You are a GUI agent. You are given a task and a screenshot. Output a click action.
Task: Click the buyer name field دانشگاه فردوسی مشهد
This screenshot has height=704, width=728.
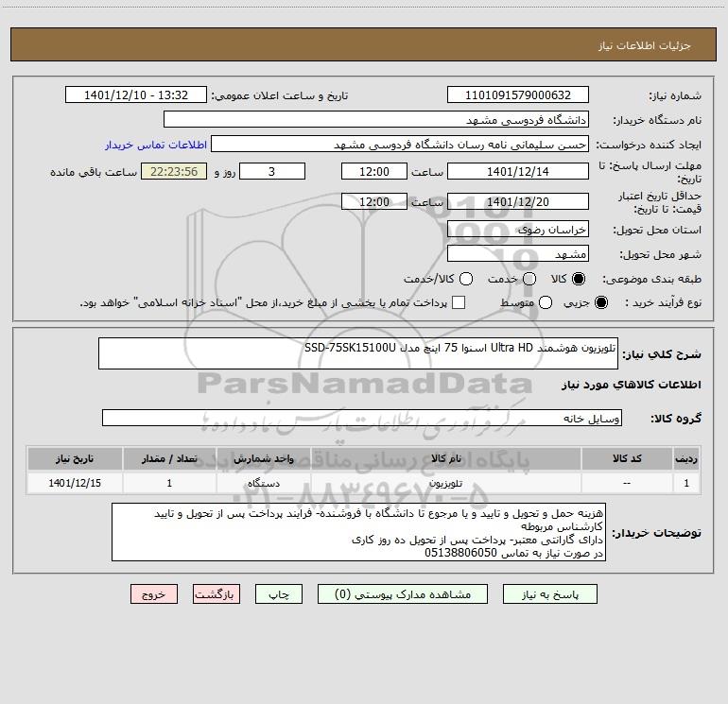click(x=376, y=119)
